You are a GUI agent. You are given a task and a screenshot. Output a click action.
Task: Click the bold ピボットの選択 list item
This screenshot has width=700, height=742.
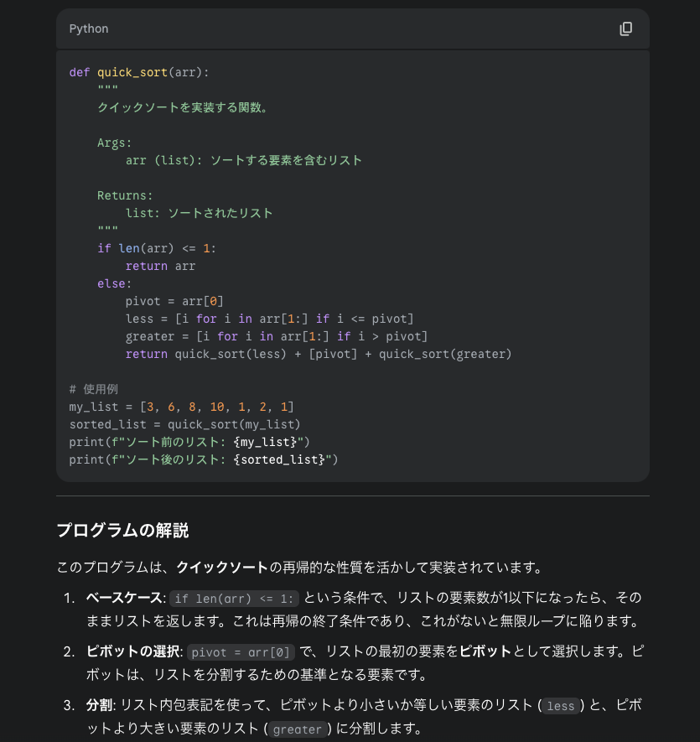coord(132,651)
